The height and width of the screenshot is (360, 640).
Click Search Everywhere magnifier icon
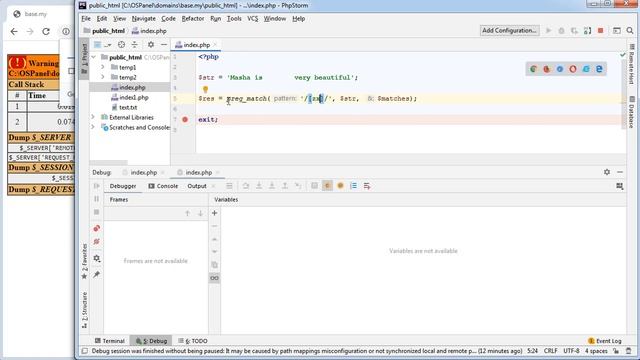pyautogui.click(x=630, y=31)
